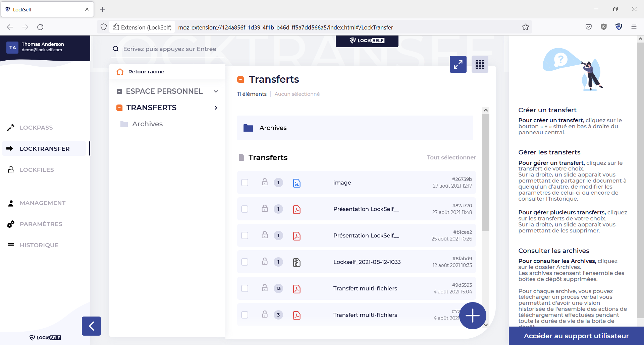Click the shield tracking protection icon

(x=104, y=27)
